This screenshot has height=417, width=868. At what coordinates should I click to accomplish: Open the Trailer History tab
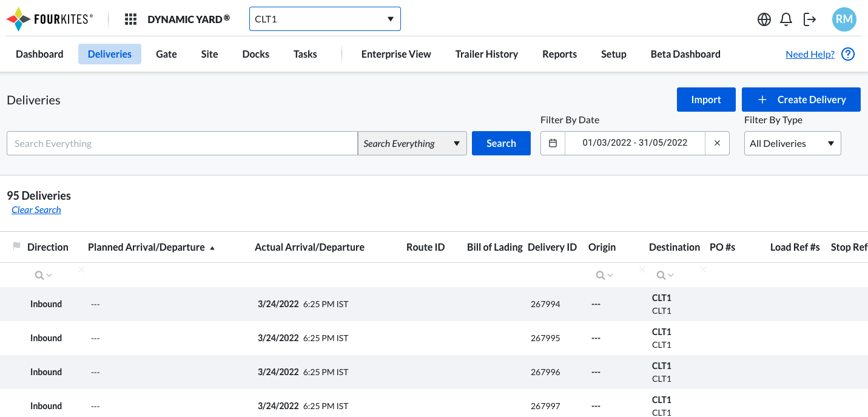pyautogui.click(x=486, y=54)
